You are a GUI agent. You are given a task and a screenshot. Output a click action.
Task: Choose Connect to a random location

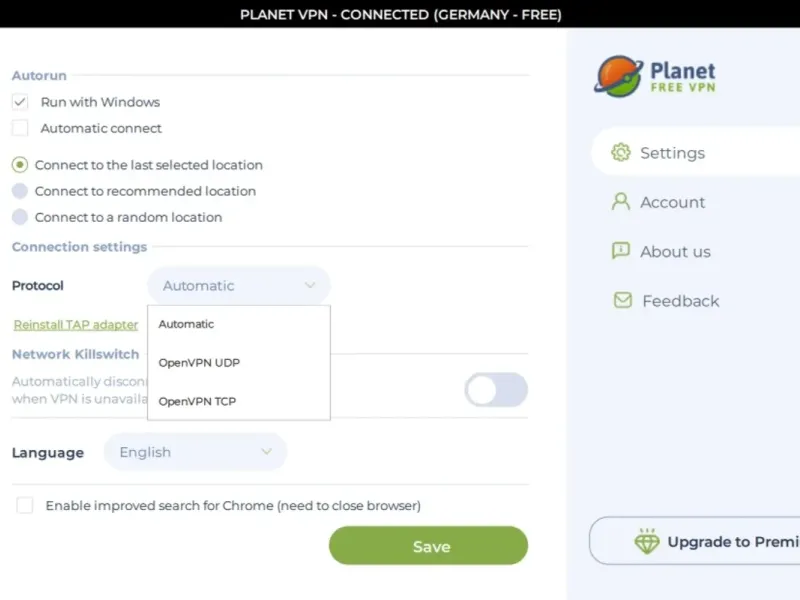(x=20, y=217)
